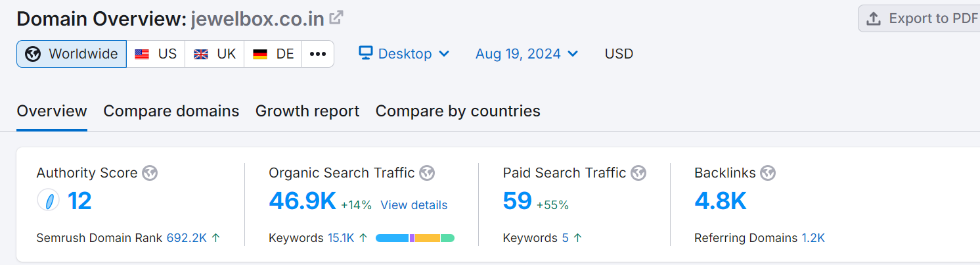
Task: Click the +14% organic traffic change
Action: pos(356,205)
